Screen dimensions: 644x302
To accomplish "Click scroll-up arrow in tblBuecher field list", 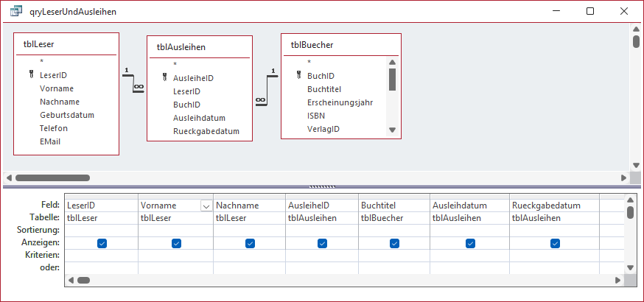I will pyautogui.click(x=392, y=63).
